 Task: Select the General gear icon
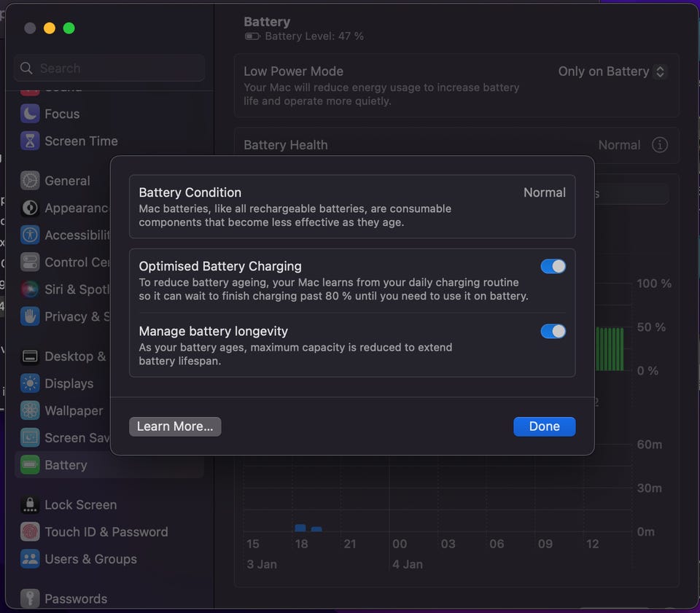pos(30,181)
